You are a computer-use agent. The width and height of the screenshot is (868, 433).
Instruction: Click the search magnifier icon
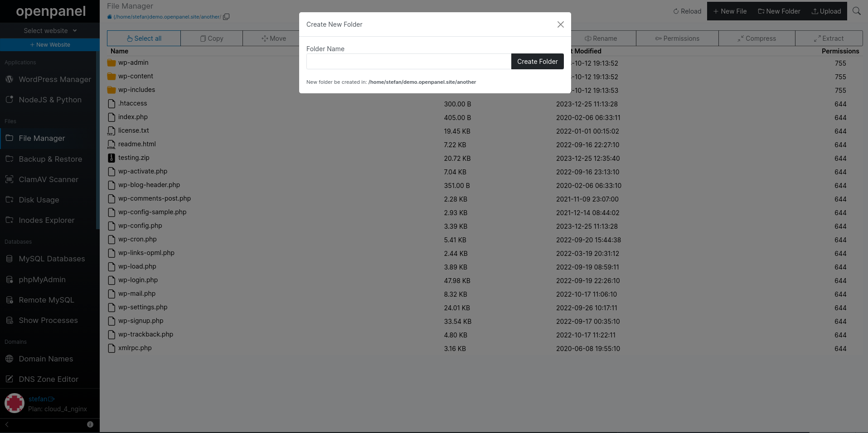(x=856, y=11)
